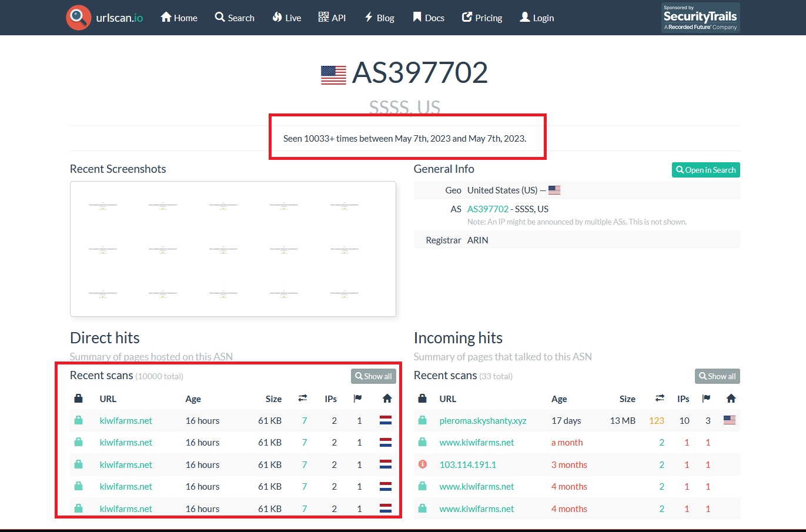Viewport: 806px width, 532px height.
Task: Click the IPs column header in Incoming hits
Action: 683,399
